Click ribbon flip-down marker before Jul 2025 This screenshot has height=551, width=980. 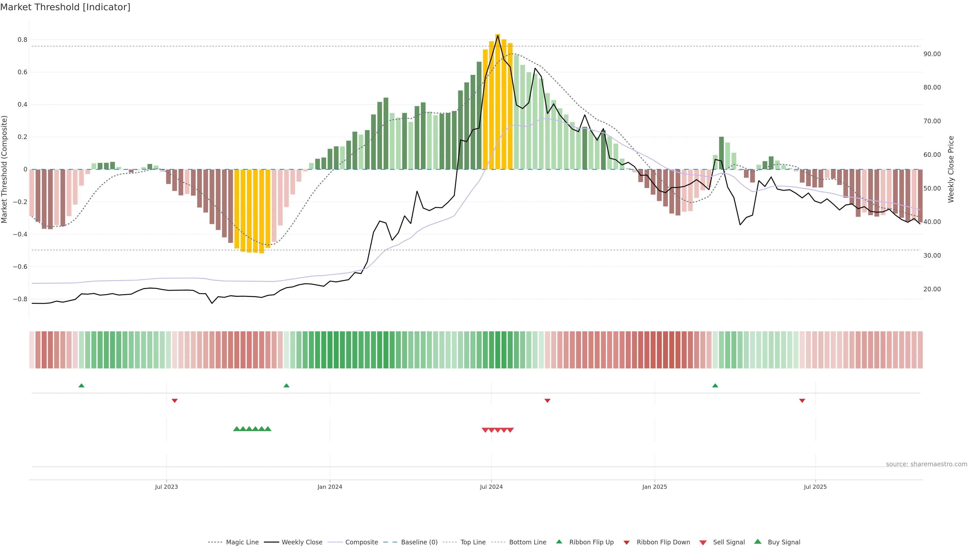802,400
